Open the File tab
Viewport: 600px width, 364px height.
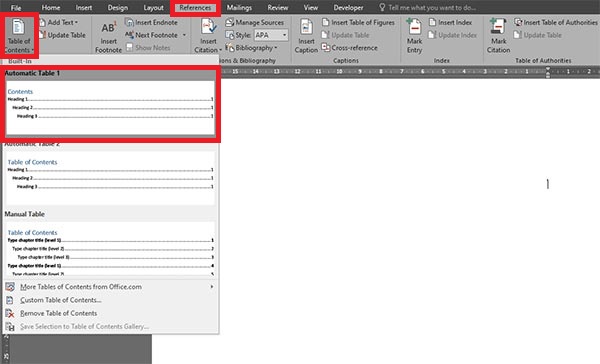point(16,8)
